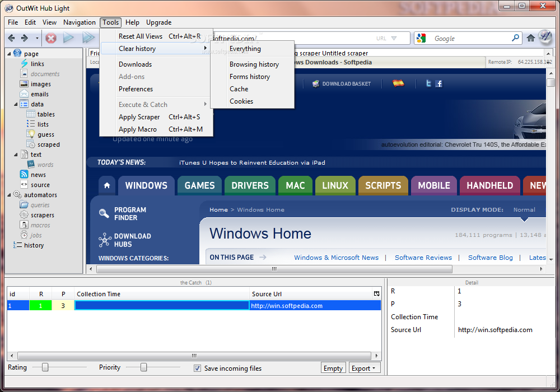Adjust the Priority slider handle
This screenshot has height=392, width=560.
pos(143,367)
